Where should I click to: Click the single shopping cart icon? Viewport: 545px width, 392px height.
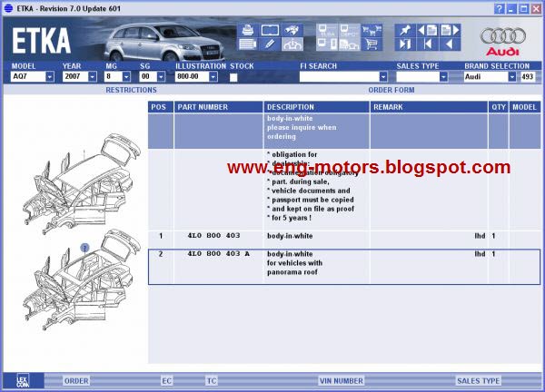[x=372, y=44]
